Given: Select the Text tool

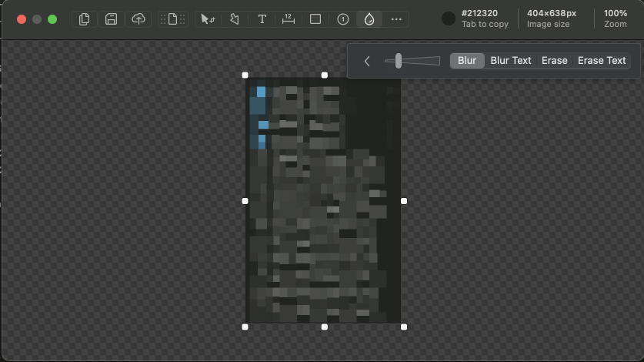Looking at the screenshot, I should (x=262, y=19).
